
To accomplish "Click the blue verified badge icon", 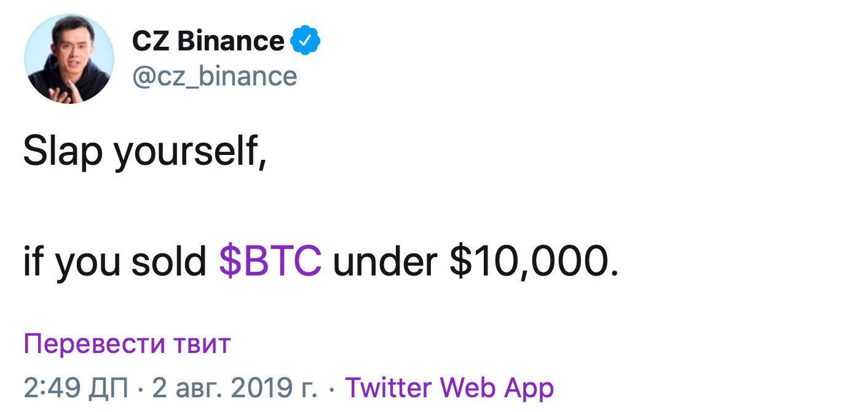I will (305, 41).
